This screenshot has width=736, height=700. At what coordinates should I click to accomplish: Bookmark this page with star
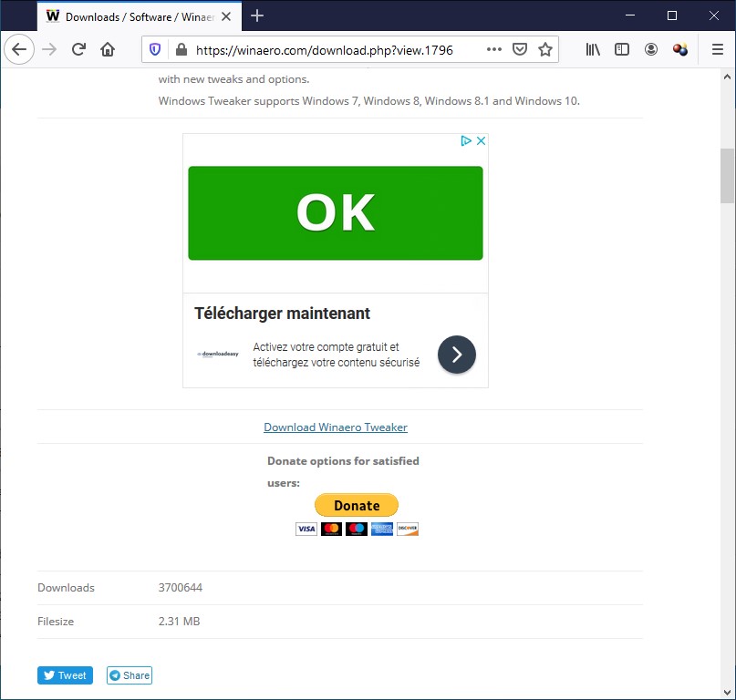[545, 49]
